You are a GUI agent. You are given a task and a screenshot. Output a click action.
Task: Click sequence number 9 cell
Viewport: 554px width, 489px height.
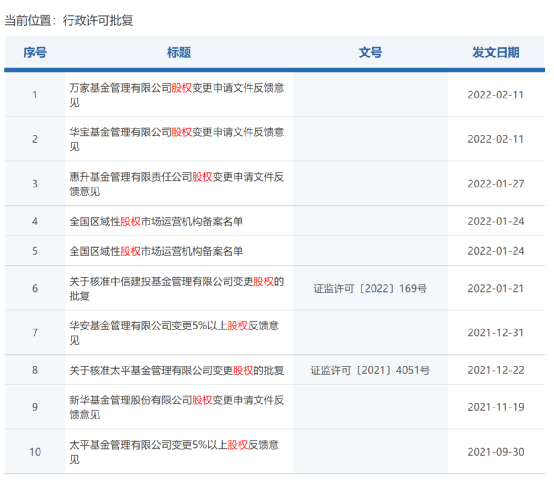coord(35,407)
